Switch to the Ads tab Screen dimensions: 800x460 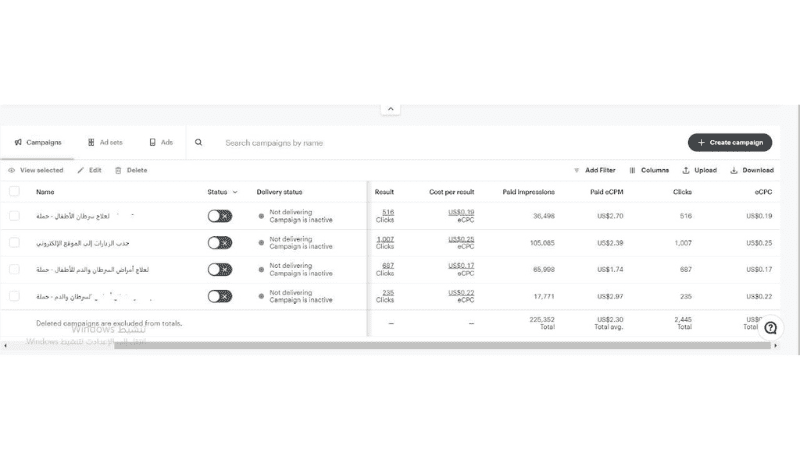(161, 143)
